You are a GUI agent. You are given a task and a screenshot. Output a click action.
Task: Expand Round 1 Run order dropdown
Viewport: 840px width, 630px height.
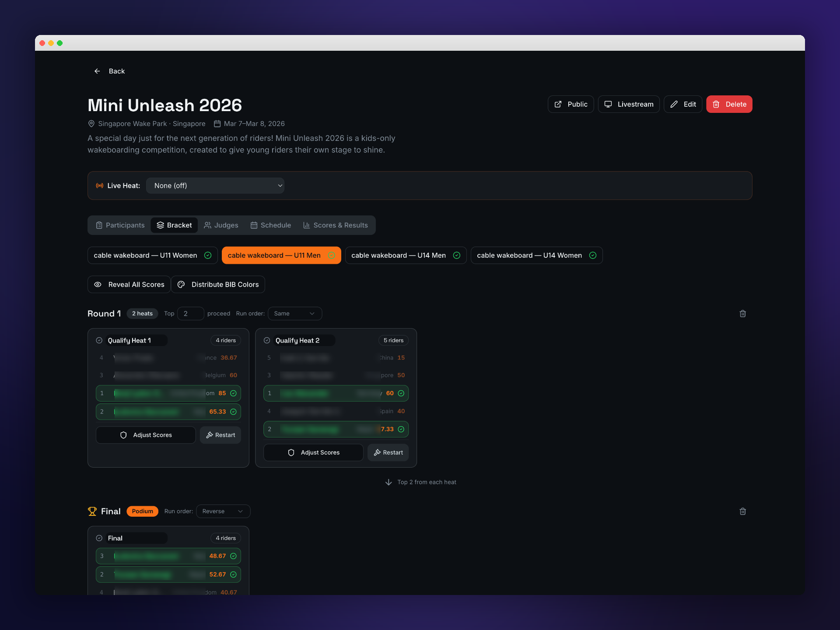[x=294, y=314]
